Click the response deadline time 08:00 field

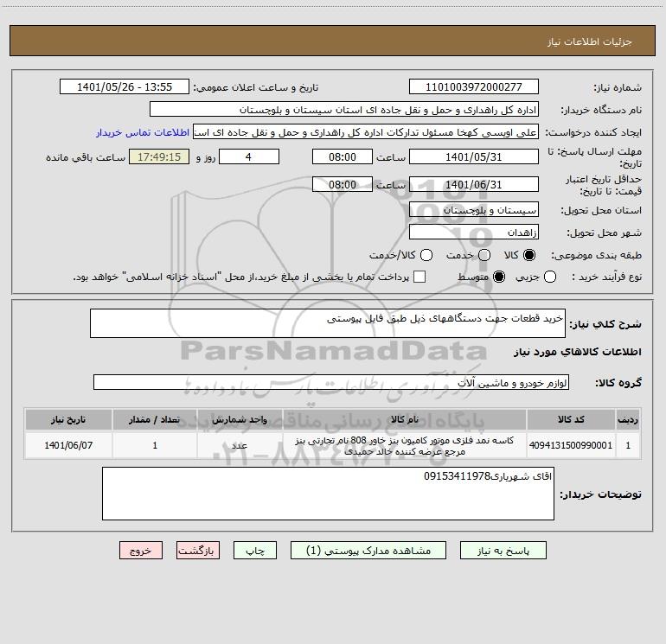(x=343, y=157)
